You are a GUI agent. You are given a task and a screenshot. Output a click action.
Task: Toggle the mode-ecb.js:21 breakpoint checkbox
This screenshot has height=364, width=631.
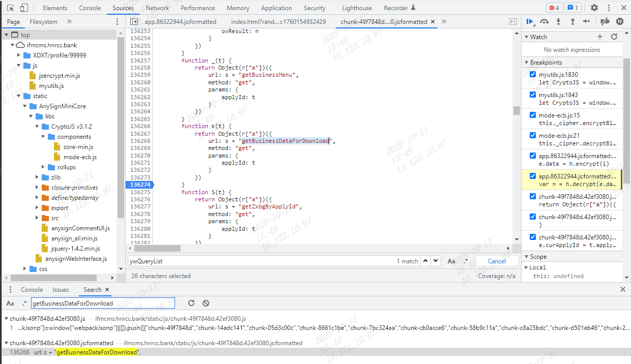[x=533, y=136]
